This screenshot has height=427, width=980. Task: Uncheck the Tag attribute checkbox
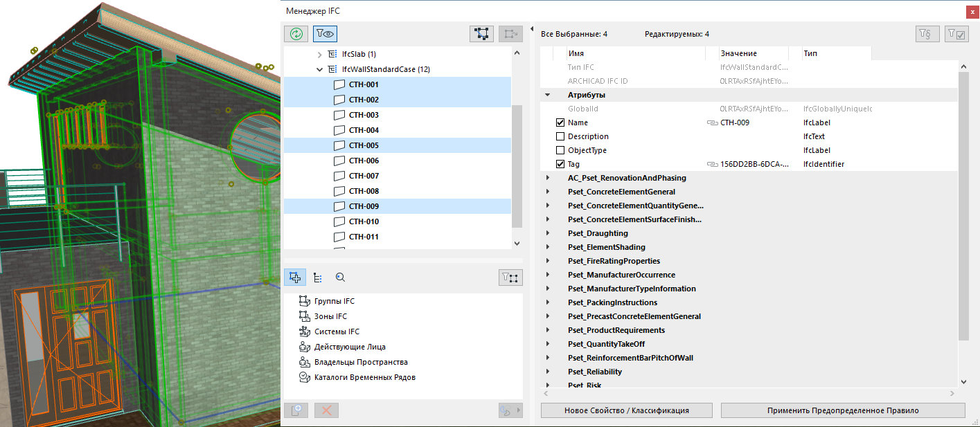coord(560,164)
